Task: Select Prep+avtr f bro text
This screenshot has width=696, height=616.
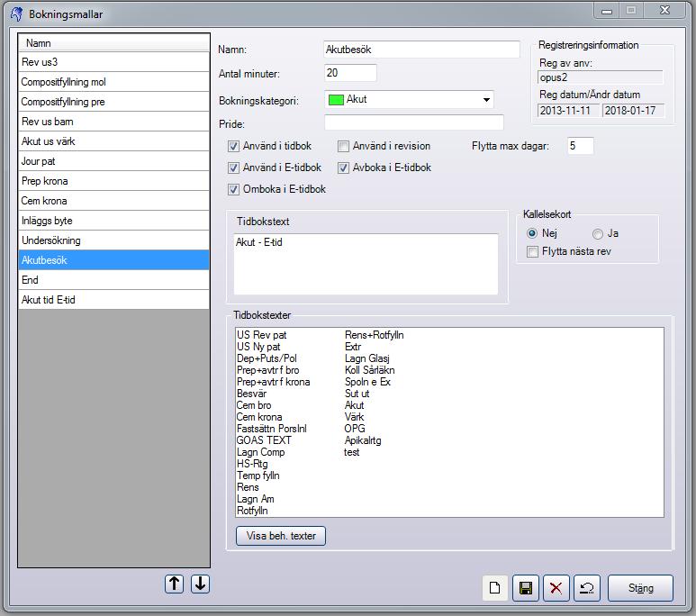Action: tap(268, 370)
